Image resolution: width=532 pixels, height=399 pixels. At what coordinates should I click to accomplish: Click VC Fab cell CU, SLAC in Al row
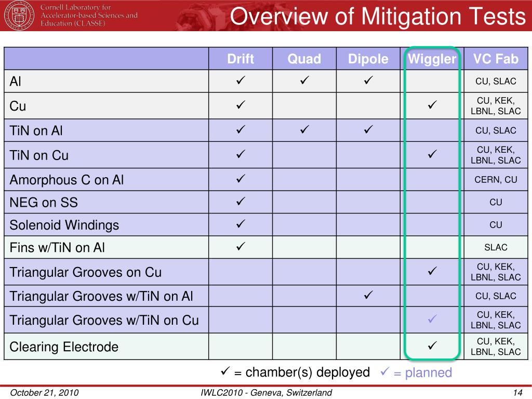coord(496,82)
